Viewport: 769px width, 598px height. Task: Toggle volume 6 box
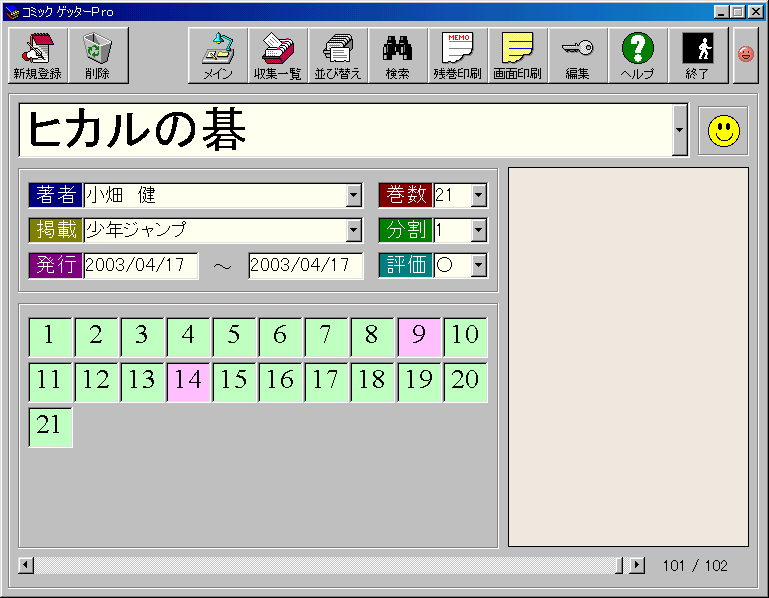click(281, 337)
